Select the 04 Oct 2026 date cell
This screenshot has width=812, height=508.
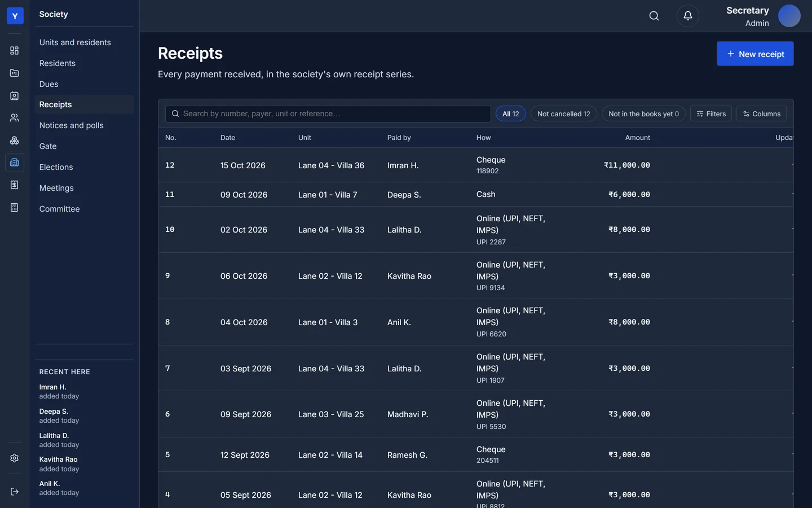coord(244,322)
